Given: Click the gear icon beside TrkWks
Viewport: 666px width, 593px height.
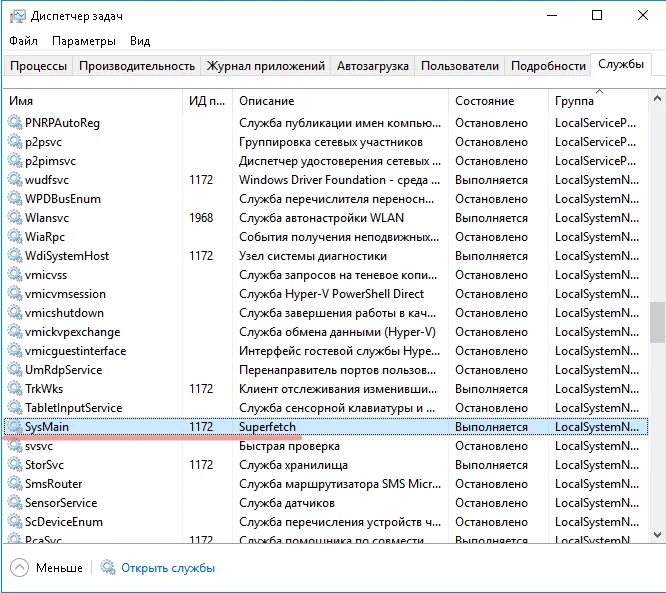Looking at the screenshot, I should [x=15, y=389].
